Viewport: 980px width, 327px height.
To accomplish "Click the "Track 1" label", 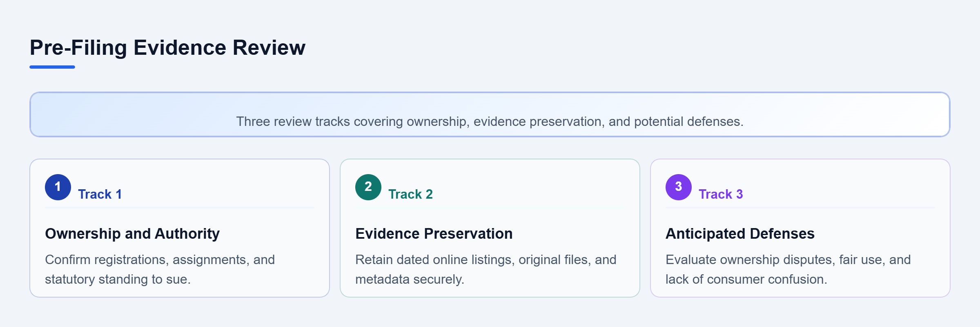I will click(100, 194).
